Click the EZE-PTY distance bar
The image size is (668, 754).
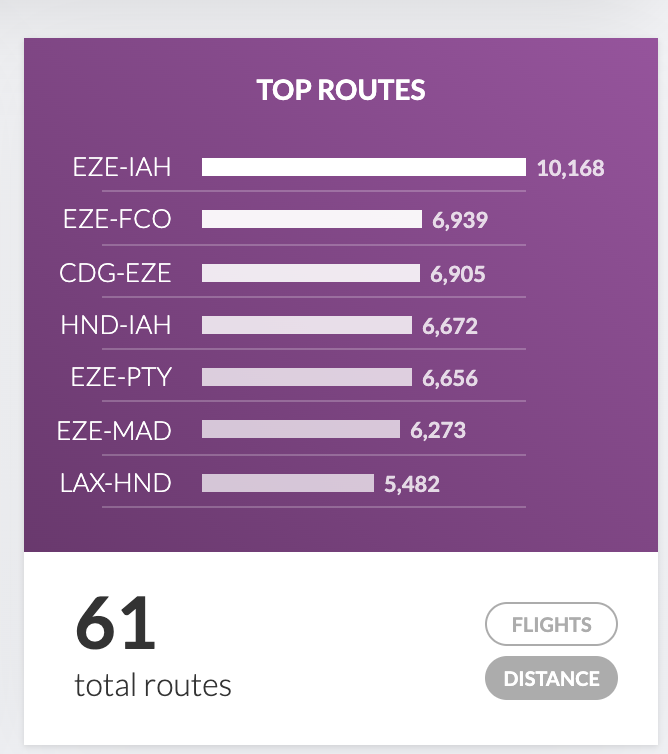click(307, 377)
